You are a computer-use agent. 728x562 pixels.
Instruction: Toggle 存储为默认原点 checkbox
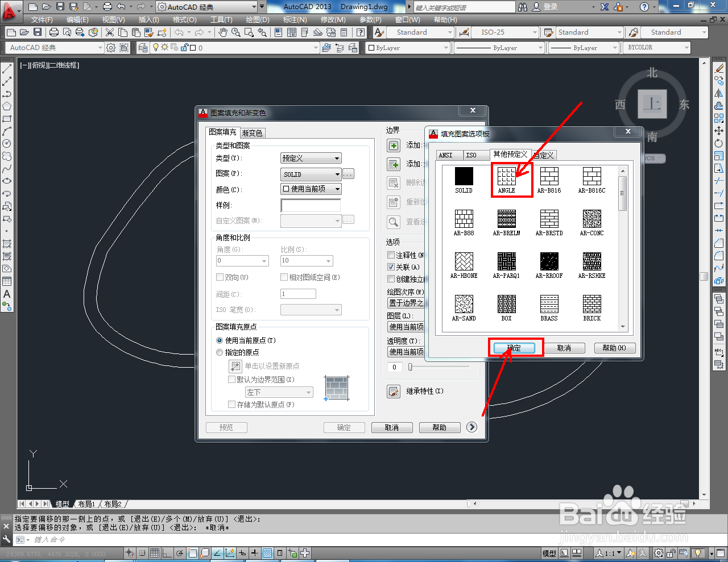(x=231, y=405)
